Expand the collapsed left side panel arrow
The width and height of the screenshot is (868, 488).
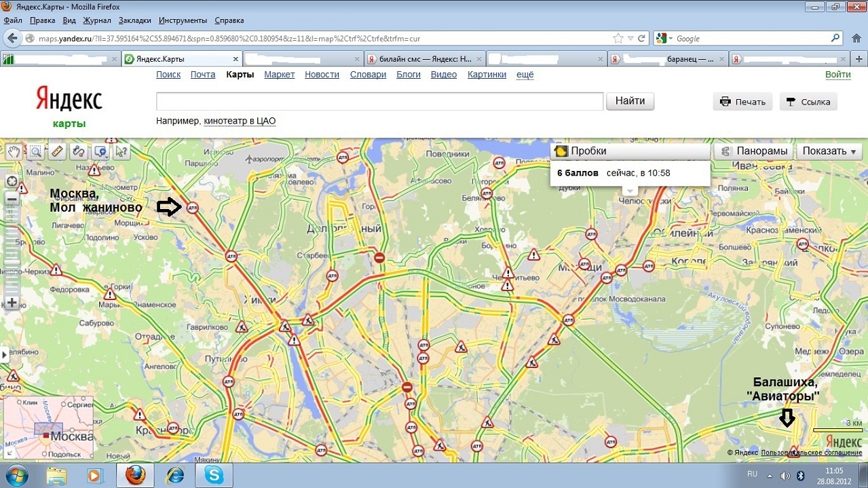[x=4, y=354]
